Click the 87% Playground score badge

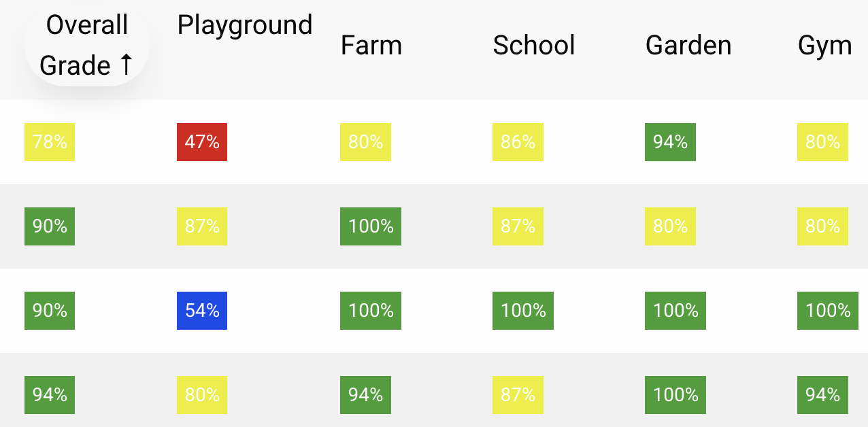coord(202,226)
